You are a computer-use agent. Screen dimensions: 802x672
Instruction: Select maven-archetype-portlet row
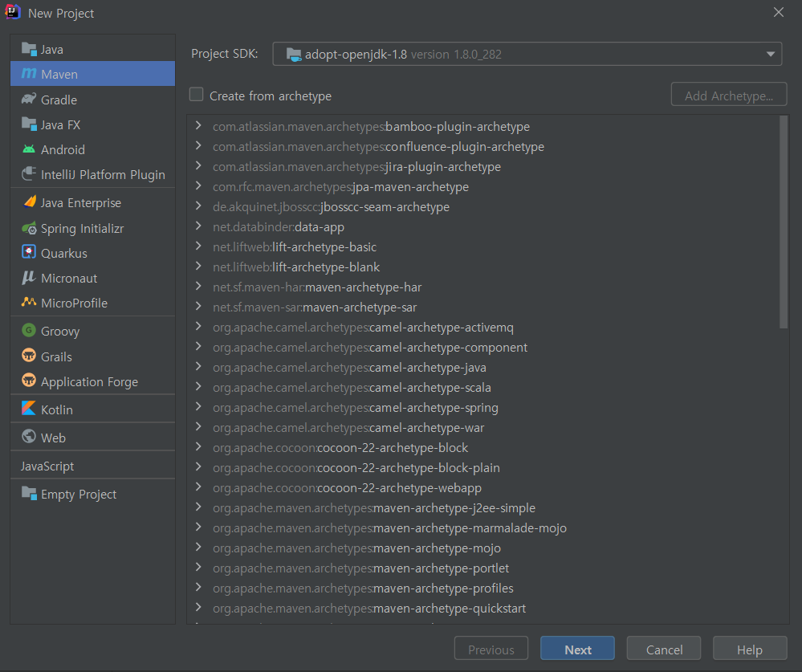pos(482,568)
